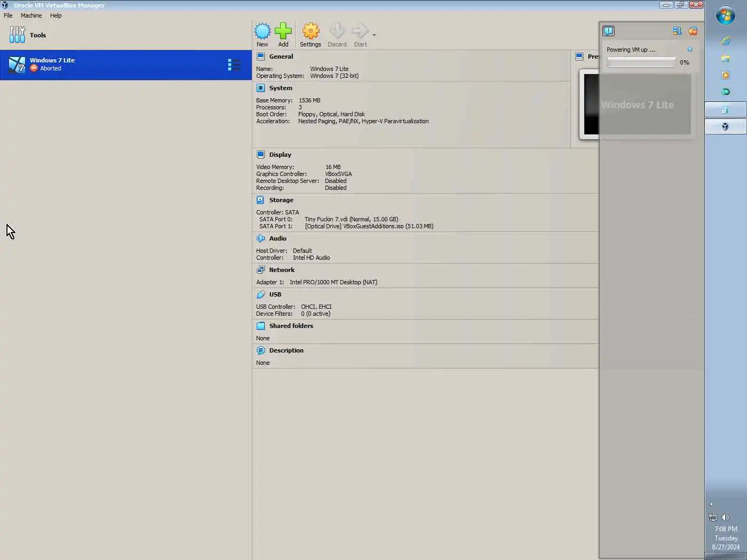Click the Start arrow icon
Viewport: 747px width, 560px height.
click(360, 31)
